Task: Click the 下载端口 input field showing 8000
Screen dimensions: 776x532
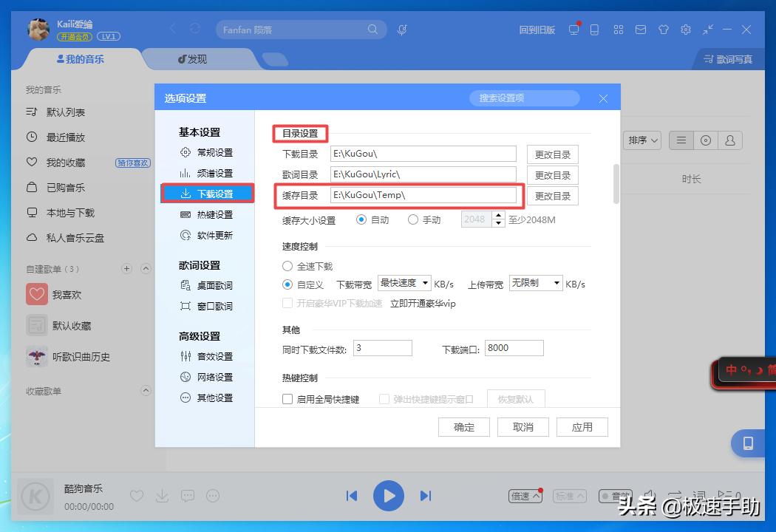Action: pyautogui.click(x=514, y=347)
